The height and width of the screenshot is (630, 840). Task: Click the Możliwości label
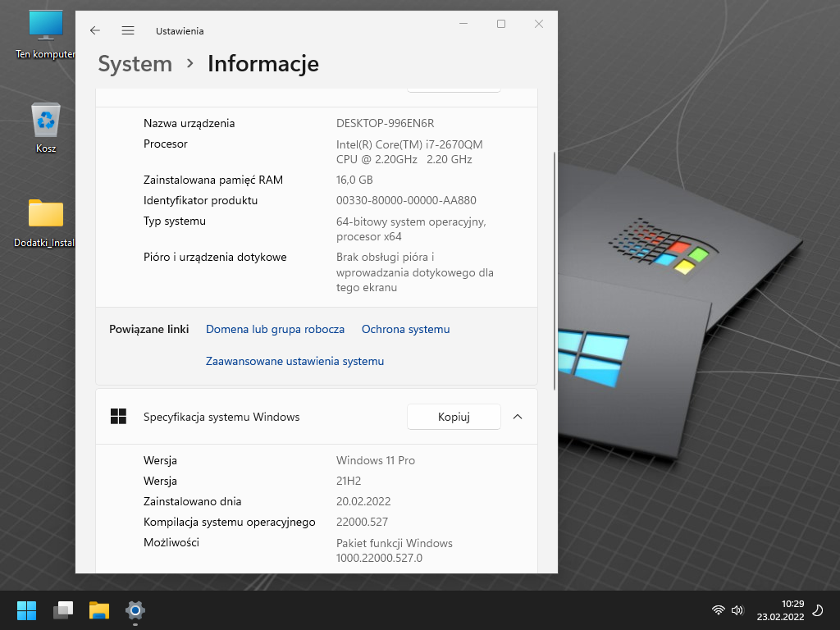[171, 542]
